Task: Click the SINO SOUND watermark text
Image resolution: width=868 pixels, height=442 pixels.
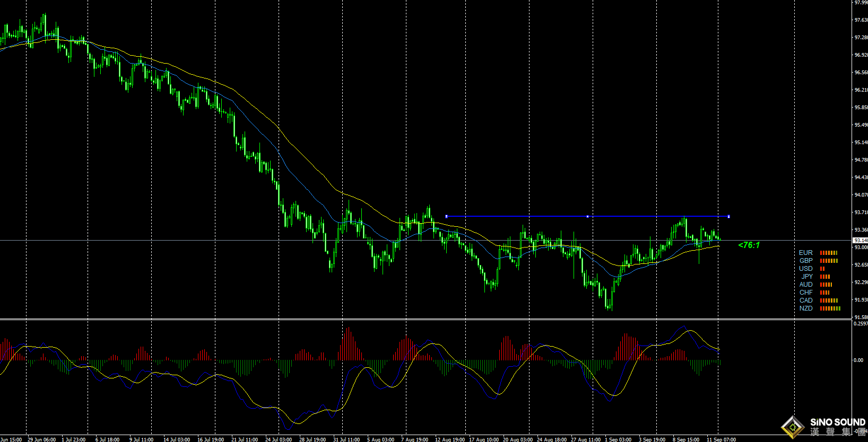Action: [838, 422]
